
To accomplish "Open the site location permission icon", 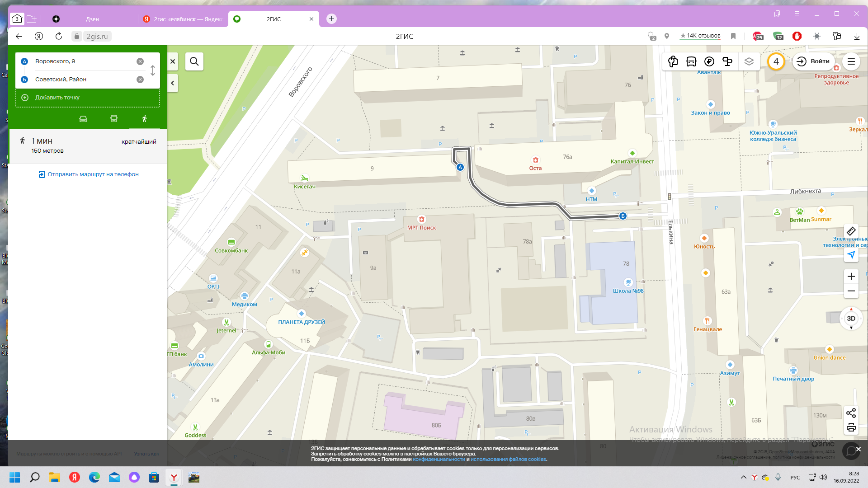I will click(x=667, y=36).
